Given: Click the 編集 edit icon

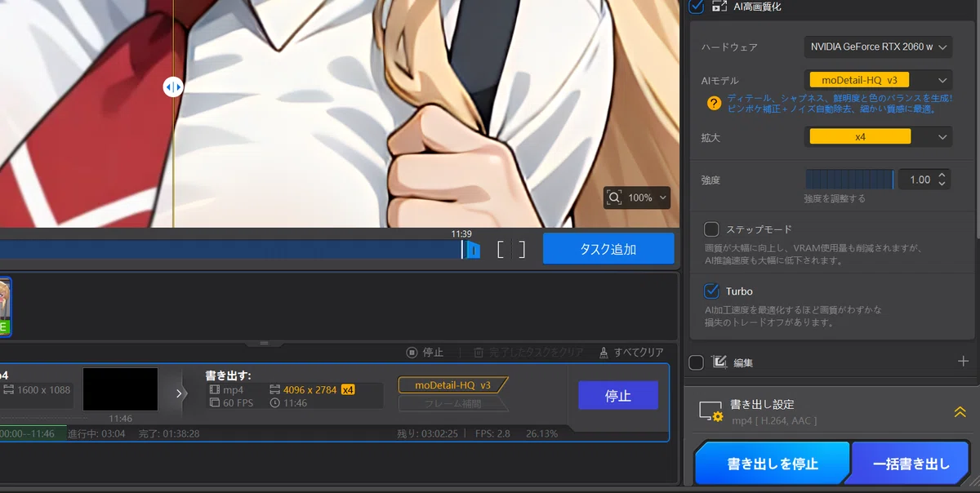Looking at the screenshot, I should tap(719, 362).
